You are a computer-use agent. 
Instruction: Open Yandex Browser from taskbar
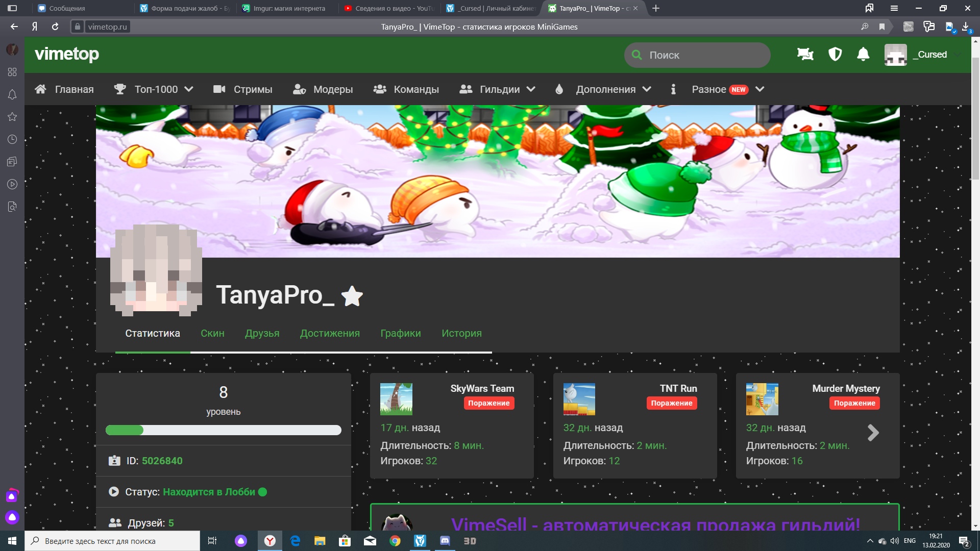click(x=270, y=541)
